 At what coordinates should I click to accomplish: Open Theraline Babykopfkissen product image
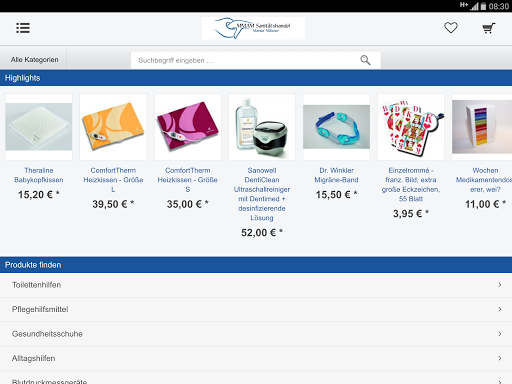point(39,127)
